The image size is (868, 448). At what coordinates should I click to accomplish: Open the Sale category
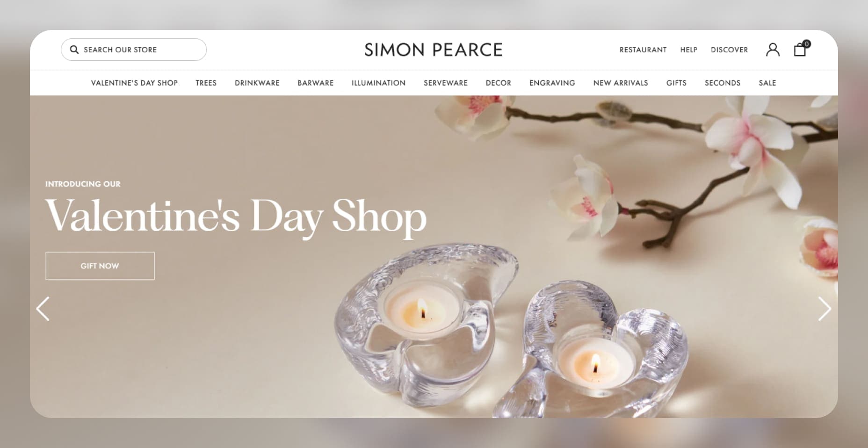pyautogui.click(x=767, y=83)
